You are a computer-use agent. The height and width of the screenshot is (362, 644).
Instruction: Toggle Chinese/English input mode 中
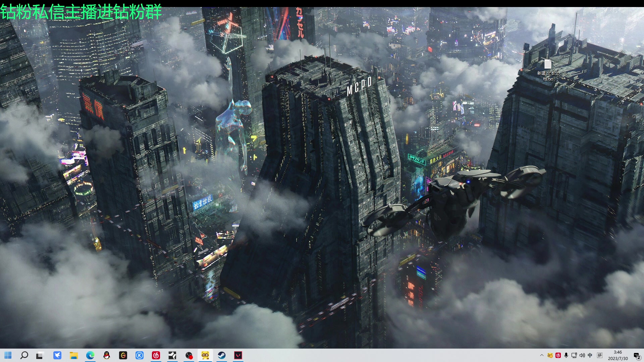(590, 355)
